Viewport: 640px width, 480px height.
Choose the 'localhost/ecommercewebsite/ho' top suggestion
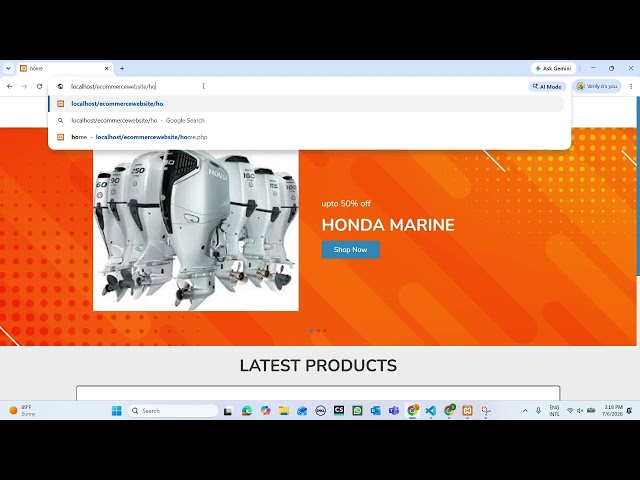click(306, 104)
